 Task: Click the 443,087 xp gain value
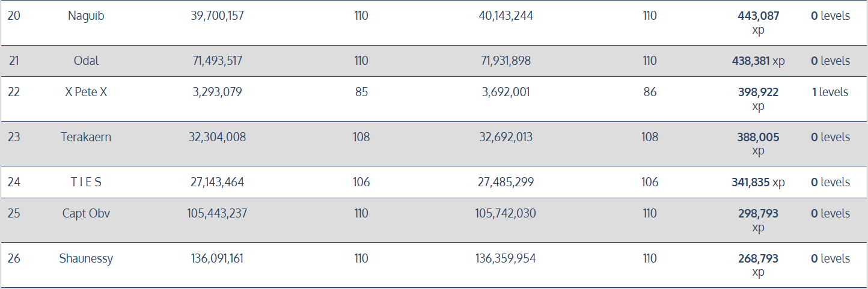point(758,17)
